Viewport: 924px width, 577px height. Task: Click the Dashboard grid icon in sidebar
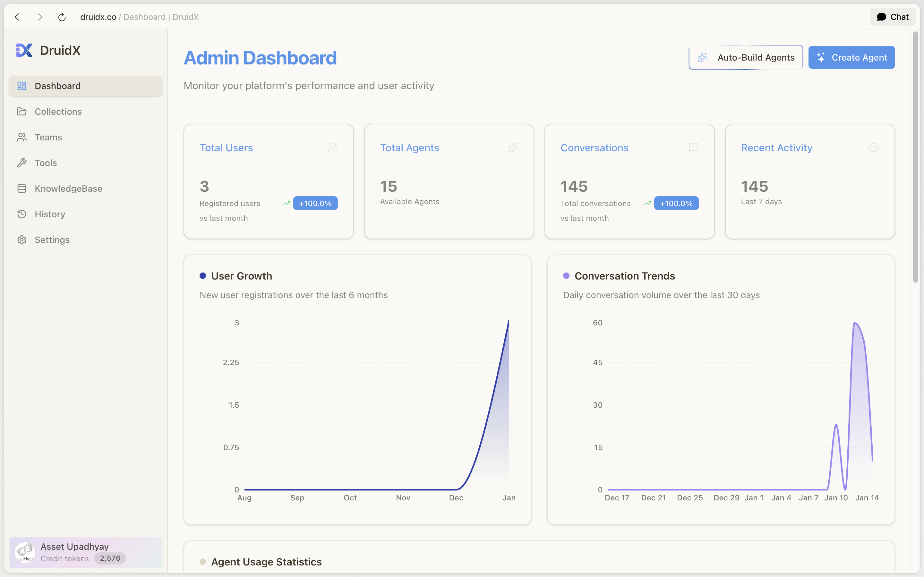click(22, 86)
